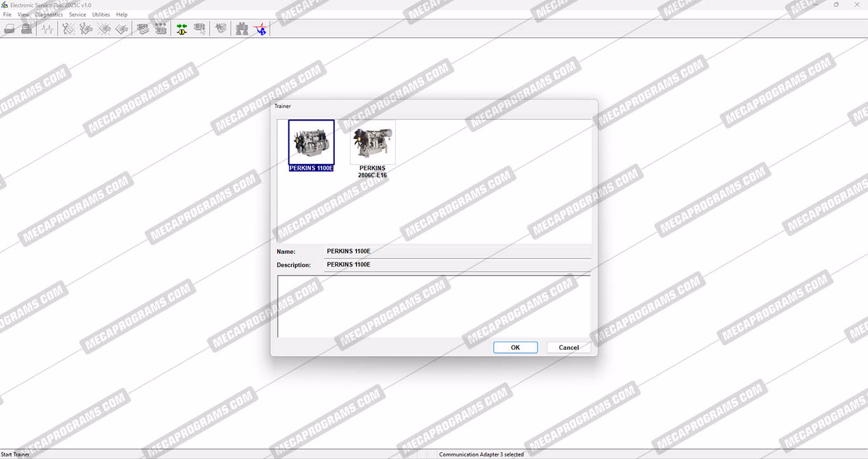Click the red and blue icon at toolbar end
868x459 pixels.
pyautogui.click(x=260, y=29)
